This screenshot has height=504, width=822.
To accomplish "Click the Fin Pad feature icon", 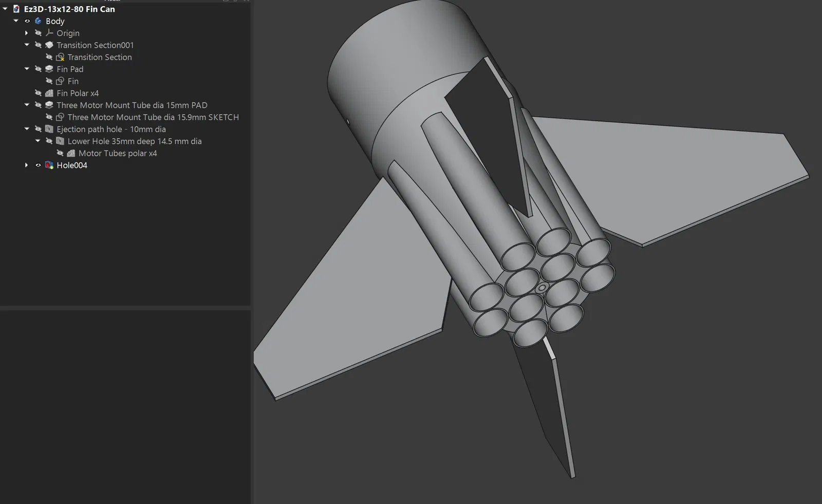I will click(x=49, y=69).
